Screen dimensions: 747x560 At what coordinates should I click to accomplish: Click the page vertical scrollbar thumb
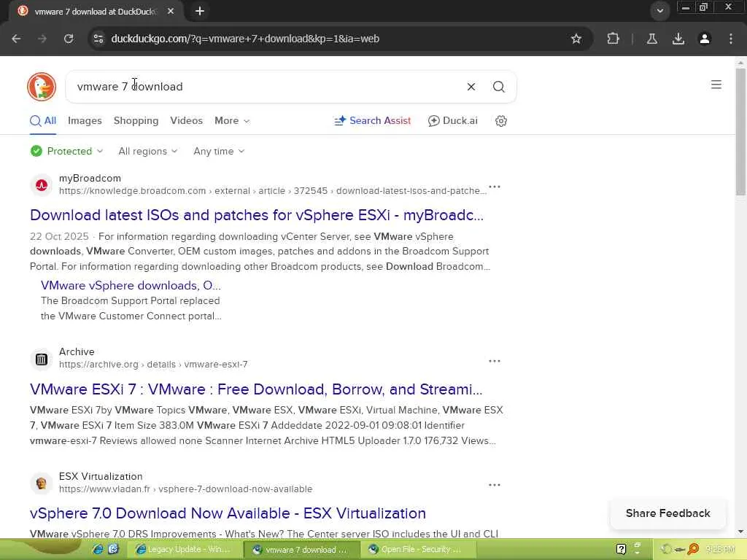[740, 131]
